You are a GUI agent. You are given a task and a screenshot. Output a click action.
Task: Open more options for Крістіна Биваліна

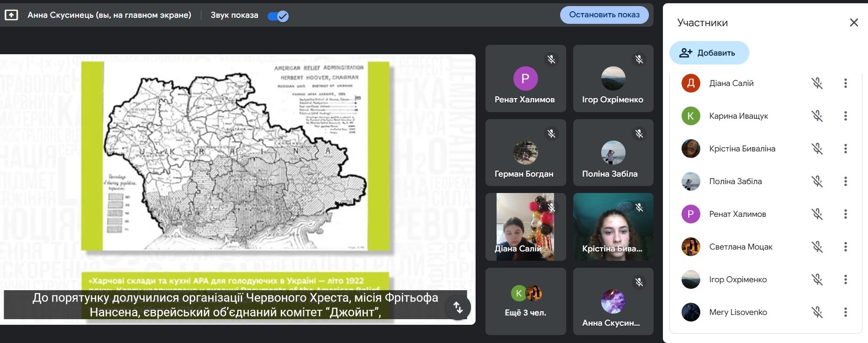845,149
